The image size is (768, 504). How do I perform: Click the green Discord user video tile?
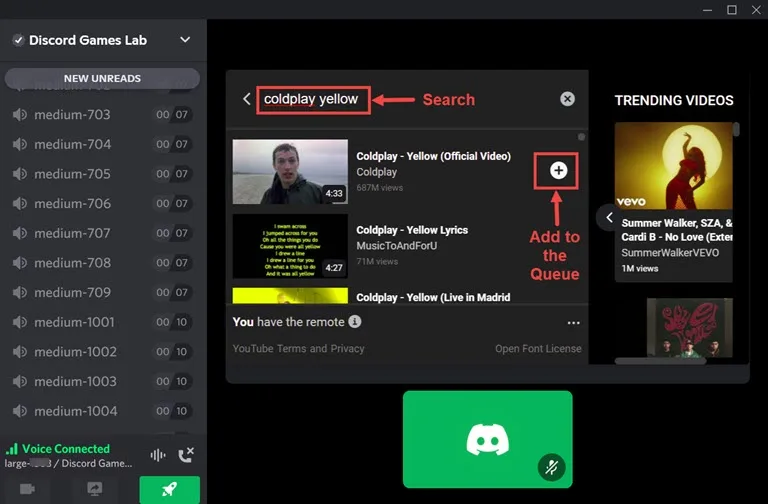click(487, 439)
